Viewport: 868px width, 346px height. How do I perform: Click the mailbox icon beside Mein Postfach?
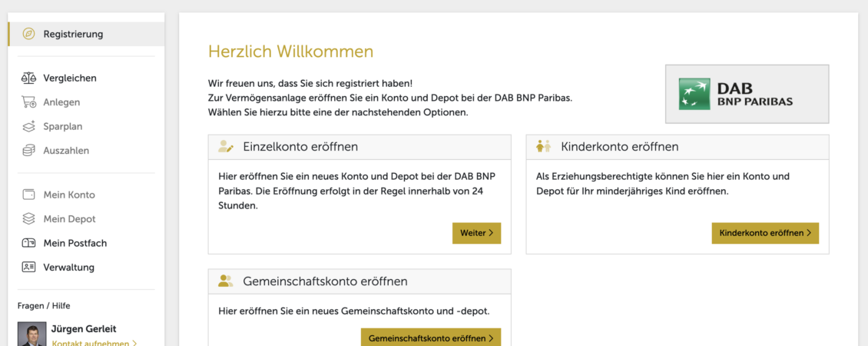coord(28,243)
